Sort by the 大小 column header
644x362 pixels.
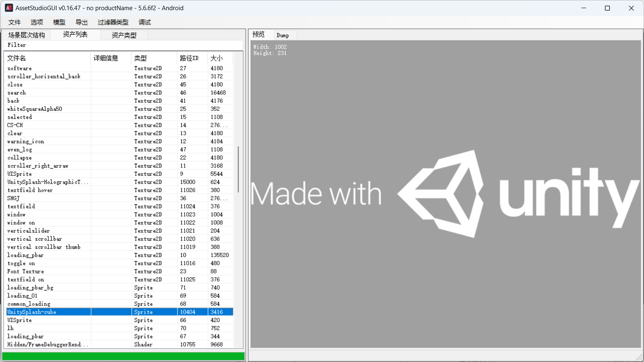(220, 58)
